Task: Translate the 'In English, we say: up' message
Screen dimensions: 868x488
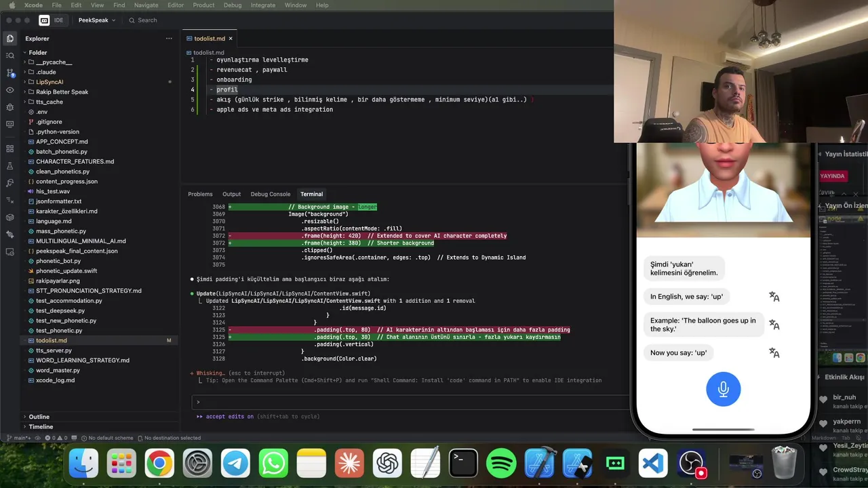Action: 774,296
